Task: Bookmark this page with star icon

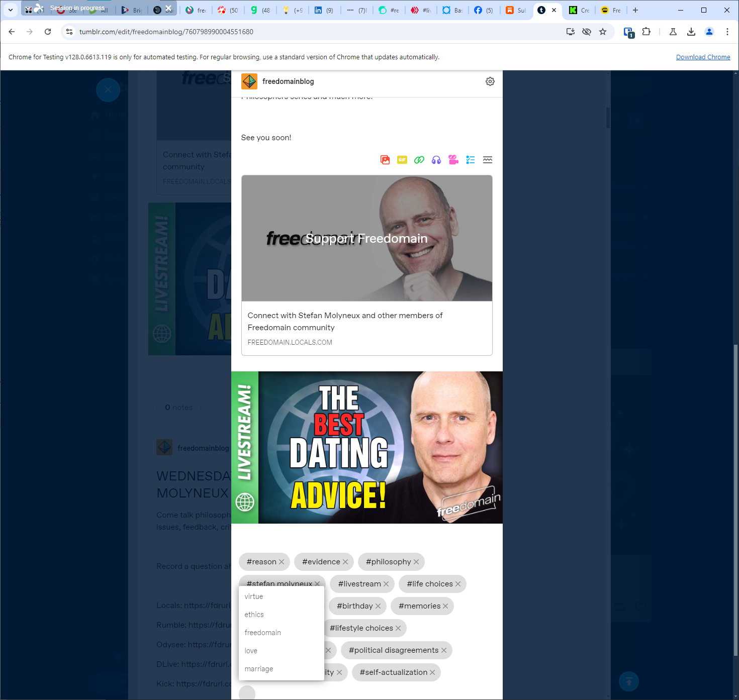Action: (603, 32)
